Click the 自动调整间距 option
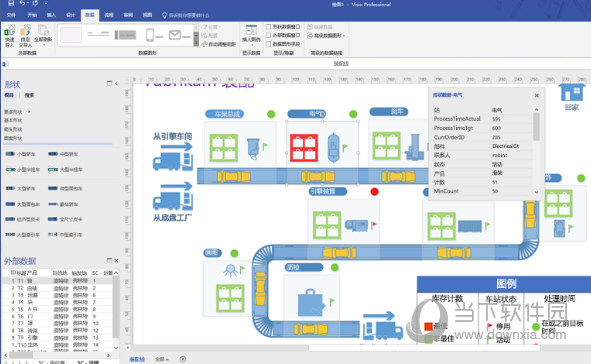 point(219,44)
